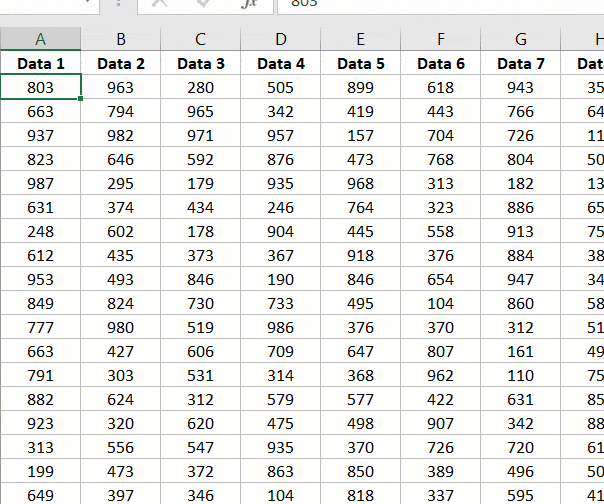Select the cell with value 182

pos(520,183)
